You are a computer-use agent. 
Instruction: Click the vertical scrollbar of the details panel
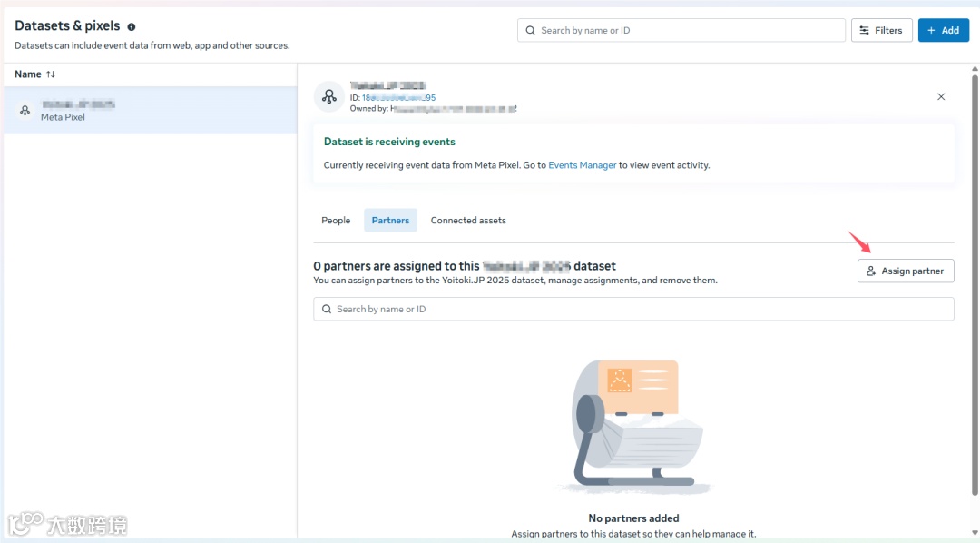975,284
